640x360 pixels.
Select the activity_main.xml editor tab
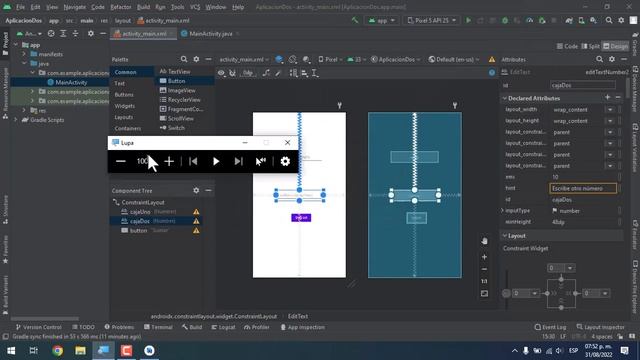point(144,33)
